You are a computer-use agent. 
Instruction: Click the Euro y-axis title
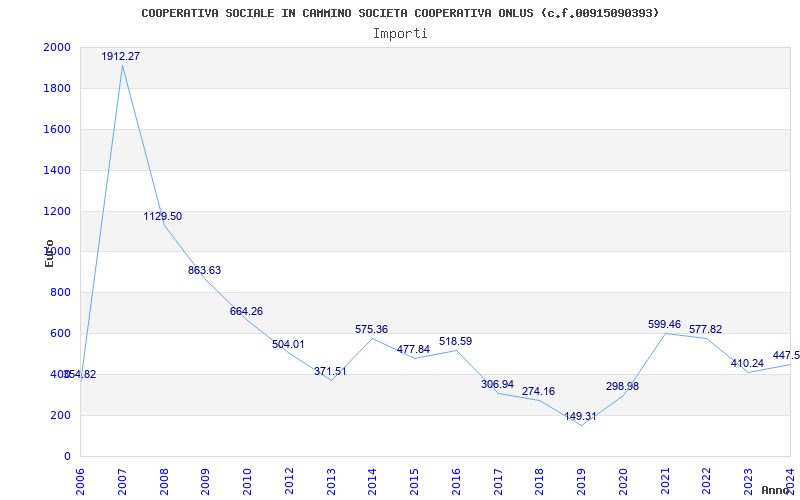(x=49, y=253)
